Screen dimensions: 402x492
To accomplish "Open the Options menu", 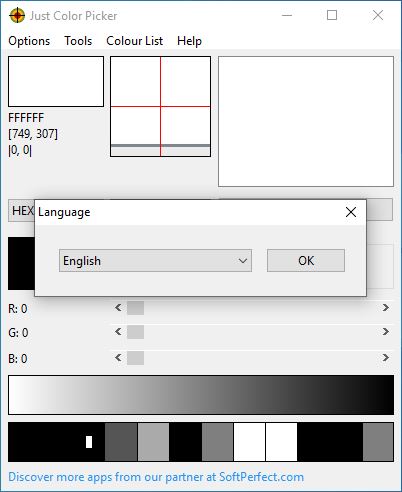I will pos(29,41).
